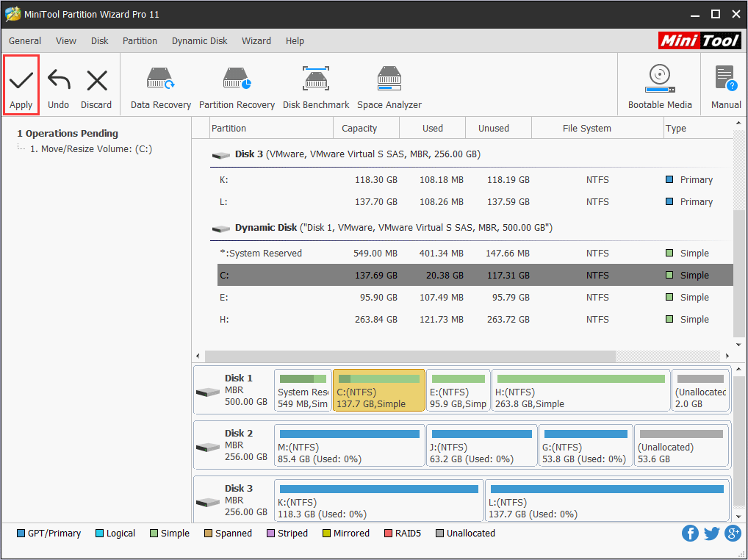
Task: Click the horizontal scroll-left arrow
Action: tap(198, 356)
